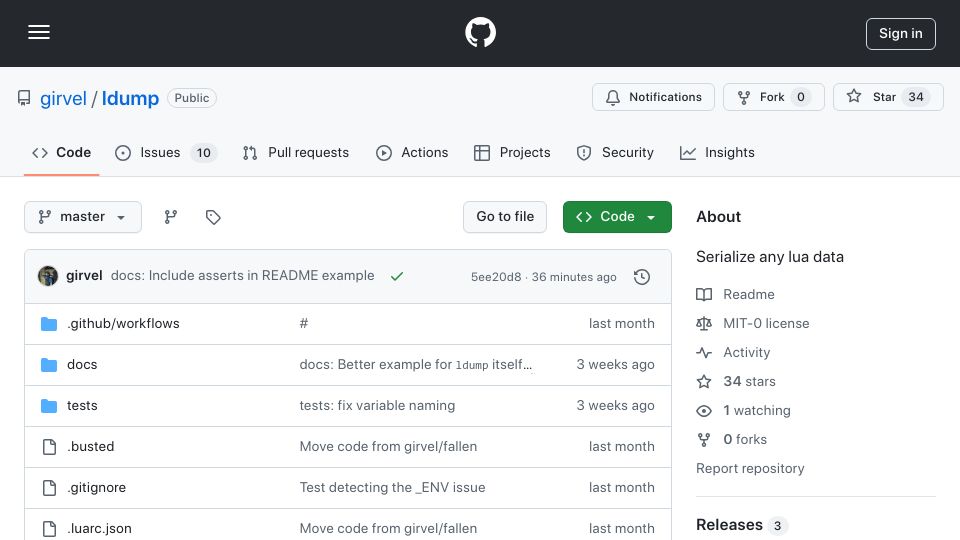
Task: Click girvel's avatar in the commit bar
Action: tap(48, 276)
